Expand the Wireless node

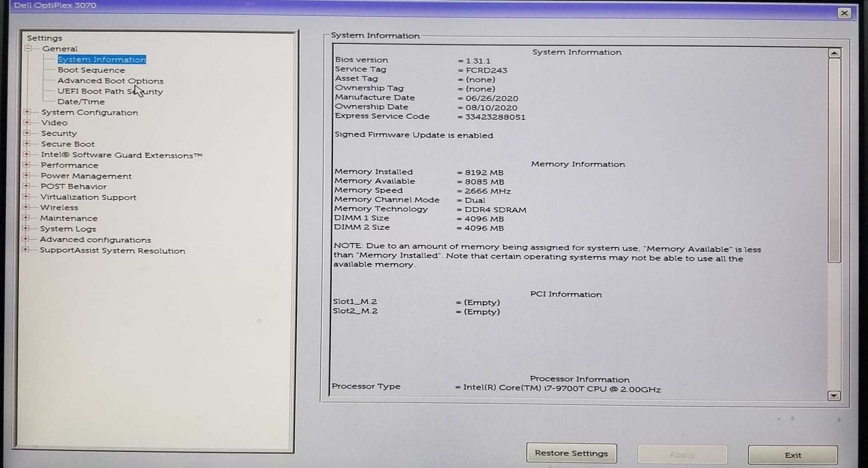coord(27,208)
